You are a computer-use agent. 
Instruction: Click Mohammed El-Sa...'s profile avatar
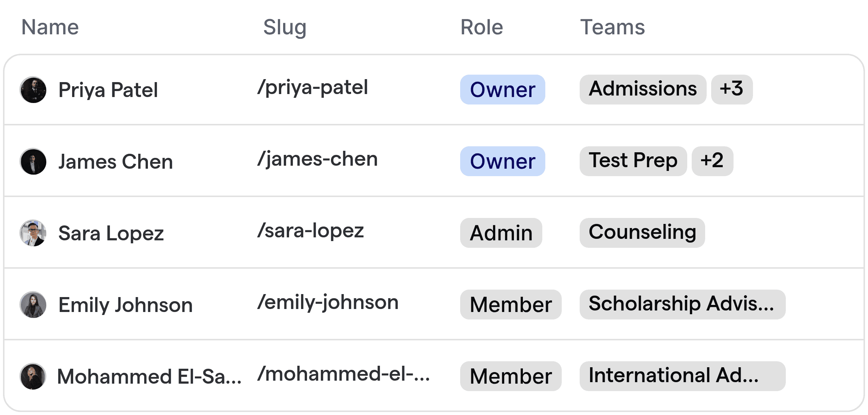click(33, 376)
